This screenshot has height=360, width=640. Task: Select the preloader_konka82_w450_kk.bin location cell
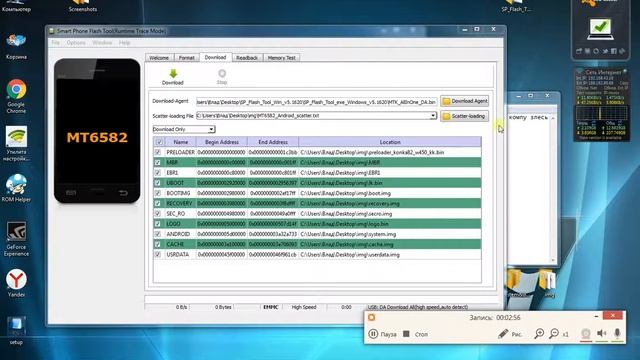point(390,152)
